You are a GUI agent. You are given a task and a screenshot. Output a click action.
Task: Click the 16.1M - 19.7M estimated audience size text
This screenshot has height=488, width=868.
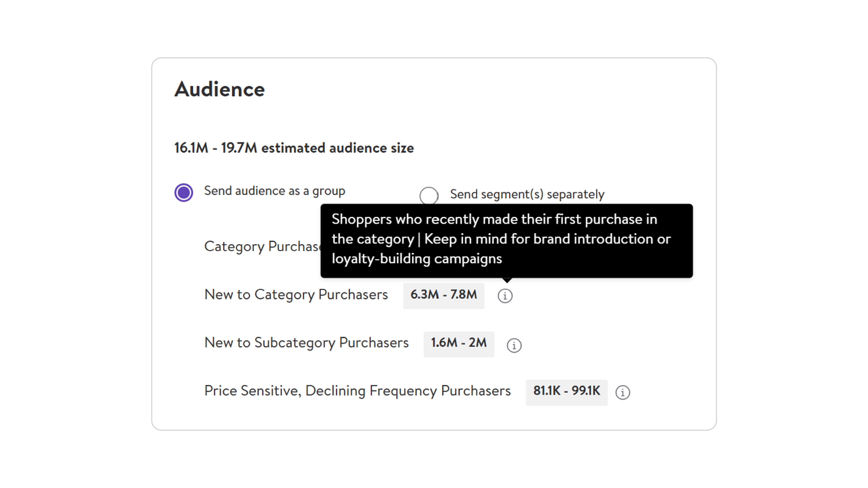tap(294, 148)
